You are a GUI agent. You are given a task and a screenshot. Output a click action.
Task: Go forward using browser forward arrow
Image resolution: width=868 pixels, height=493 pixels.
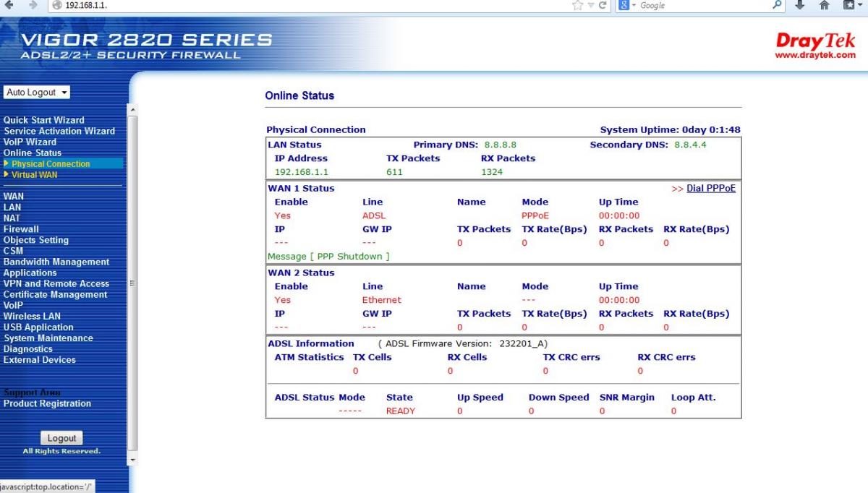[x=33, y=6]
